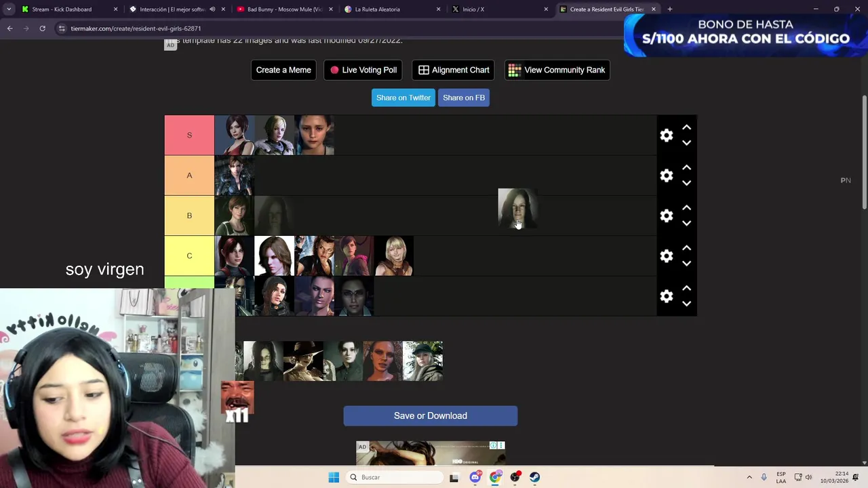Open a new browser tab
Viewport: 868px width, 488px height.
(x=670, y=9)
